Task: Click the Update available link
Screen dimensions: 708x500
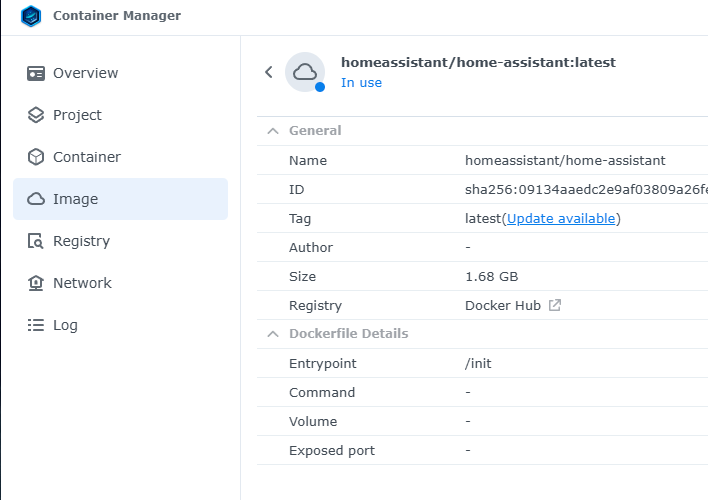Action: pos(561,218)
